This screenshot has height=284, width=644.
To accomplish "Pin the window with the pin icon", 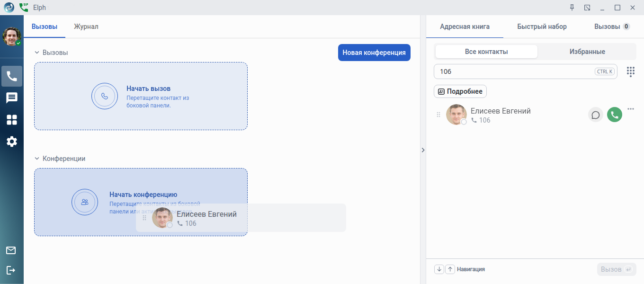I will point(572,8).
